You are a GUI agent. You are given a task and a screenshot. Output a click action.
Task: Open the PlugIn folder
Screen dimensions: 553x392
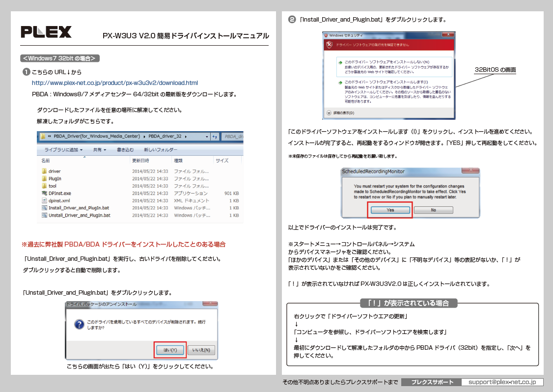[x=54, y=179]
